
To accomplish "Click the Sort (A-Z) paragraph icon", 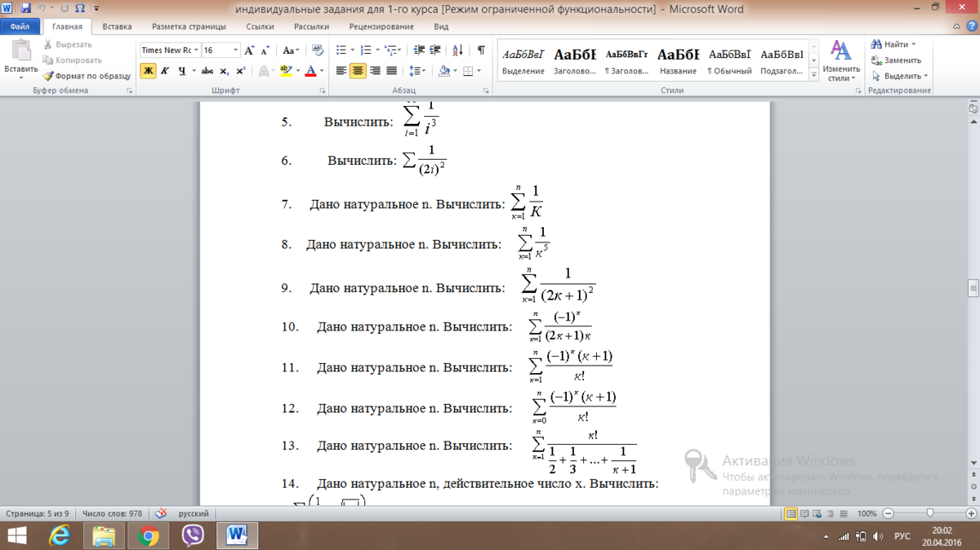I will pyautogui.click(x=457, y=51).
